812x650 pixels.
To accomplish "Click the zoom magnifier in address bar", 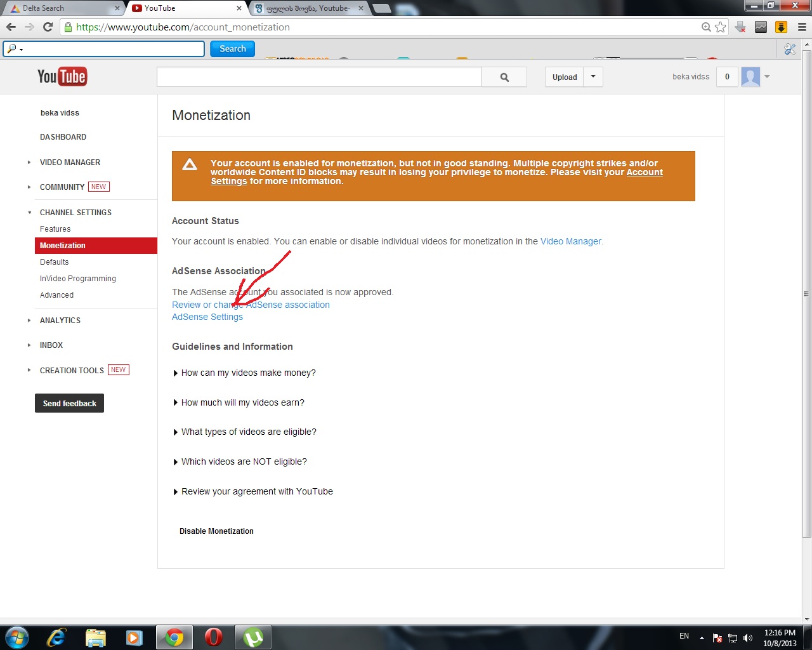I will coord(706,27).
